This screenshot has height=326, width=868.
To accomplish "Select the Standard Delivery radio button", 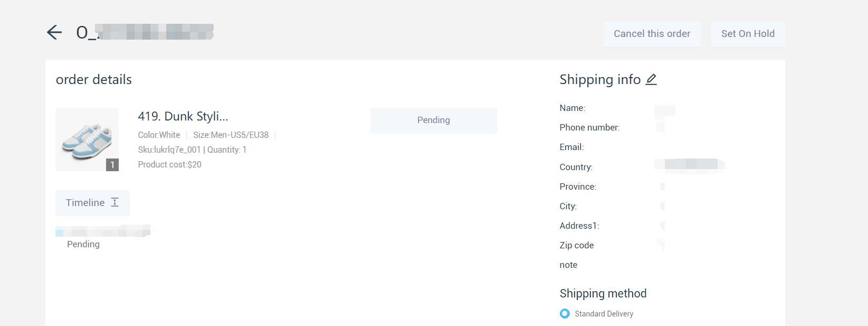I will coord(565,314).
